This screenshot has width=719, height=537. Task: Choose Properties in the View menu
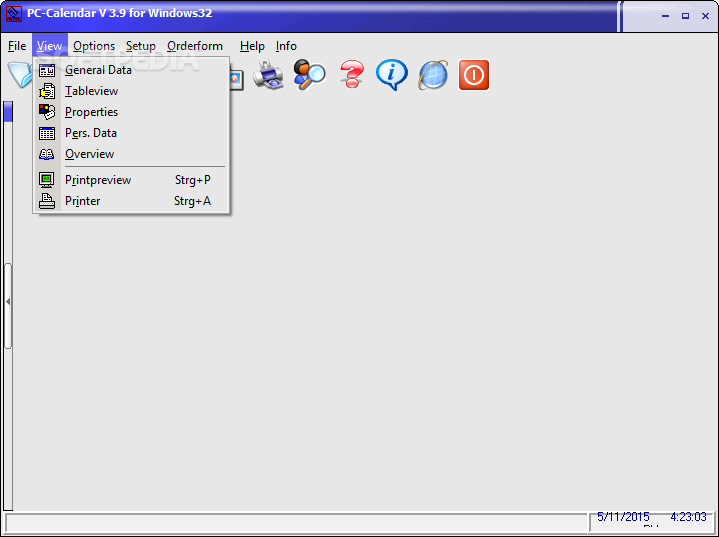[131, 112]
